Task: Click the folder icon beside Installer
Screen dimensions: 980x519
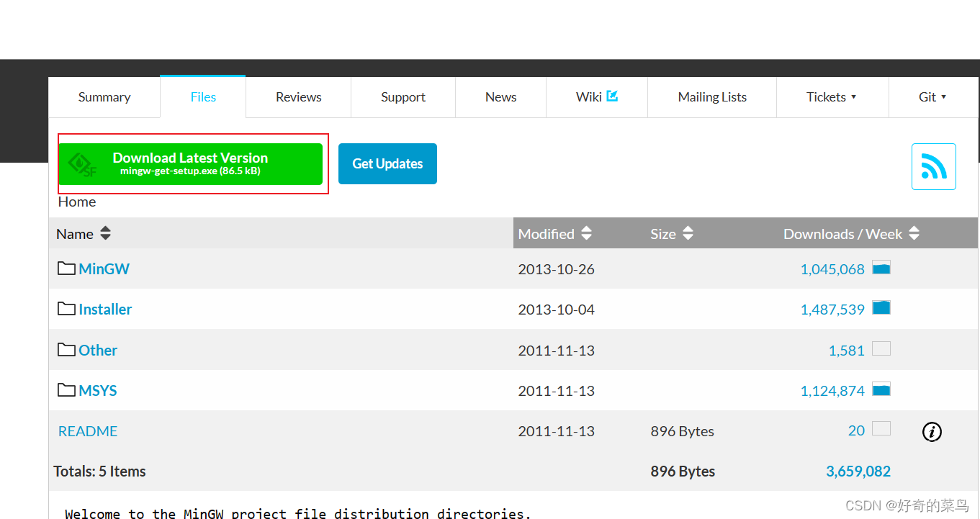Action: [66, 308]
